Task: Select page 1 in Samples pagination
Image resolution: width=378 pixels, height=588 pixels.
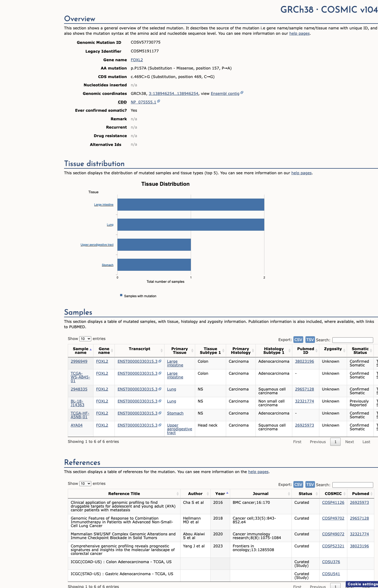Action: tap(335, 442)
